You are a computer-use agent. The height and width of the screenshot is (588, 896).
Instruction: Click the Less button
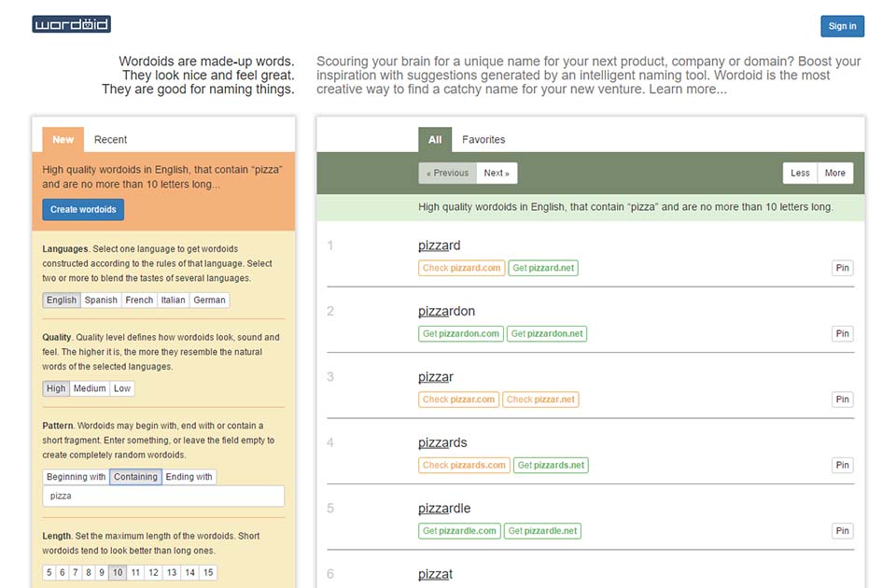point(800,174)
